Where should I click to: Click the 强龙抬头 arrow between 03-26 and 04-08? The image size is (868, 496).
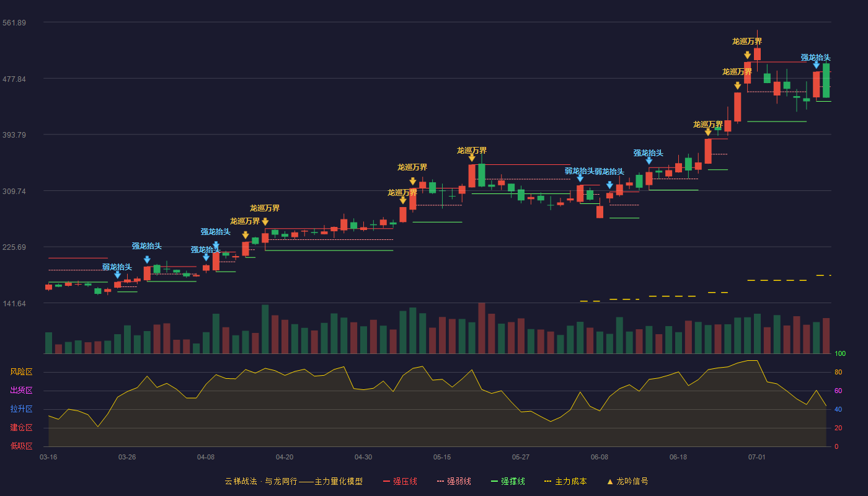pos(147,260)
